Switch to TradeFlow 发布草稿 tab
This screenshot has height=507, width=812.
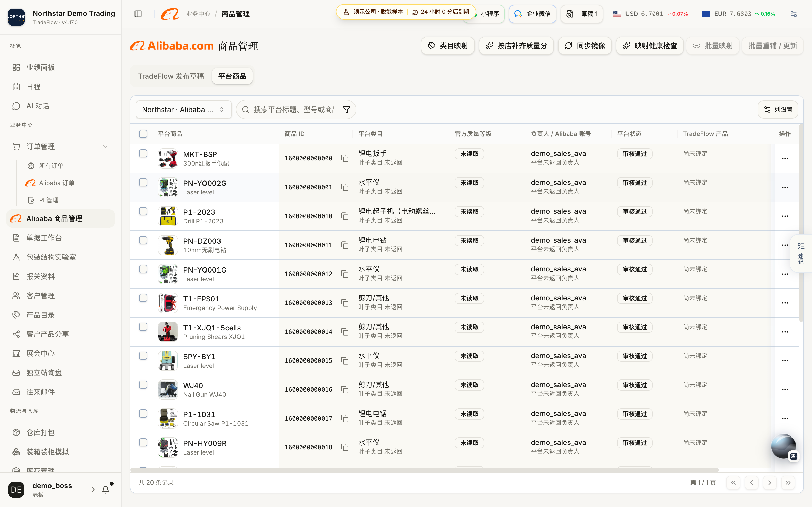click(x=171, y=76)
